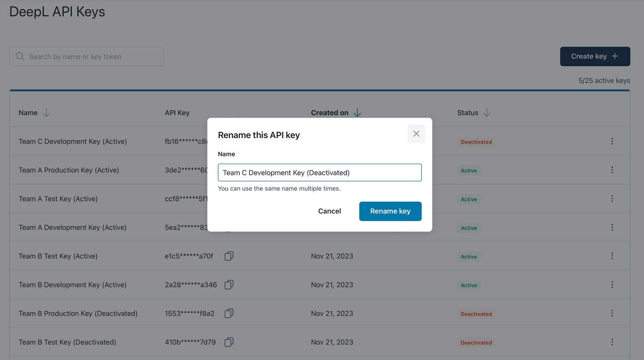644x360 pixels.
Task: Open options menu for Team A Test Key
Action: [612, 198]
